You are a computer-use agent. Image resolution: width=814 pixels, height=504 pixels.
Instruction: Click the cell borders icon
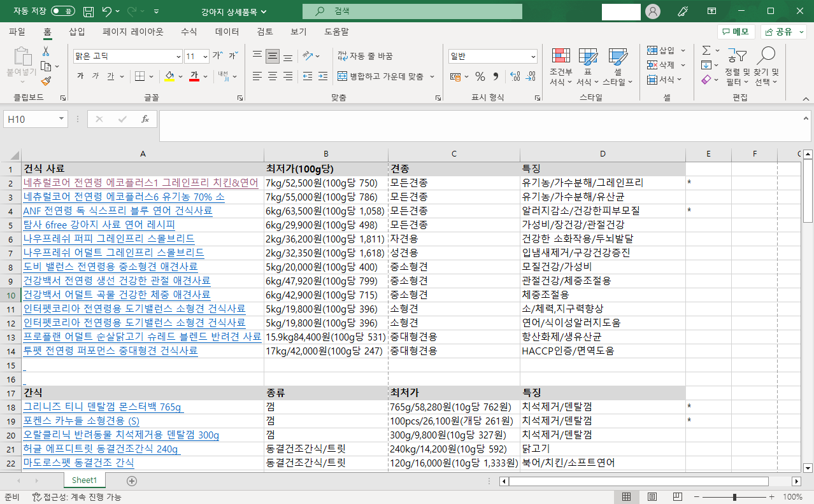point(139,76)
